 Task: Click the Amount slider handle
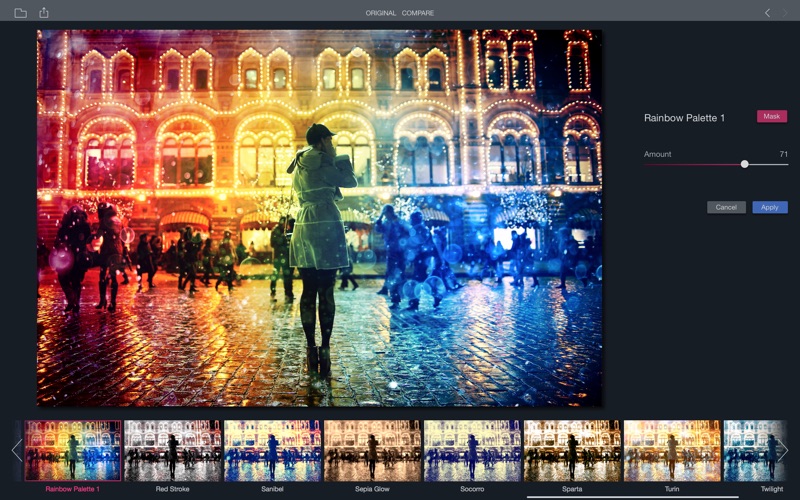click(x=744, y=164)
